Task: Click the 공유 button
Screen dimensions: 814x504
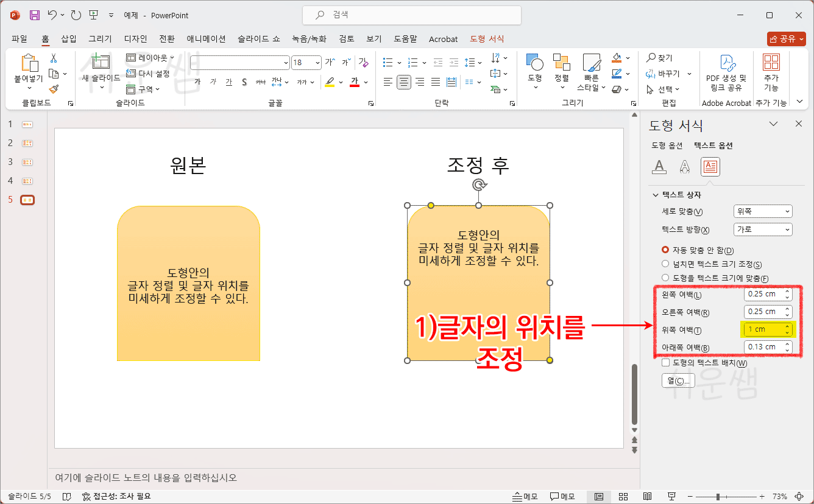Action: pos(785,38)
